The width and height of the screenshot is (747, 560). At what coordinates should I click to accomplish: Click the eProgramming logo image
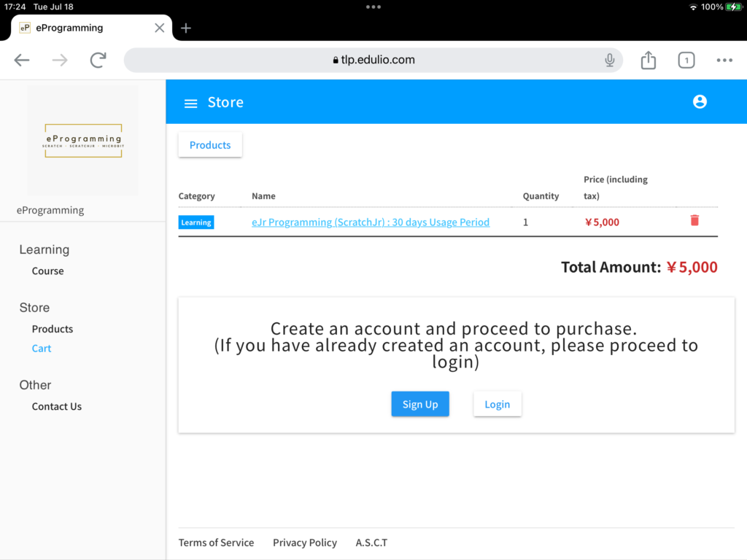point(82,140)
